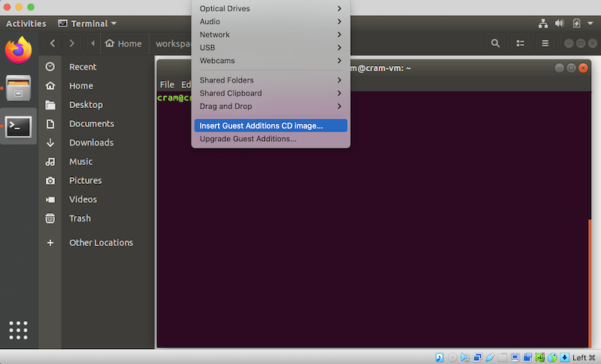Click the Home path bar button
This screenshot has height=364, width=601.
(123, 44)
